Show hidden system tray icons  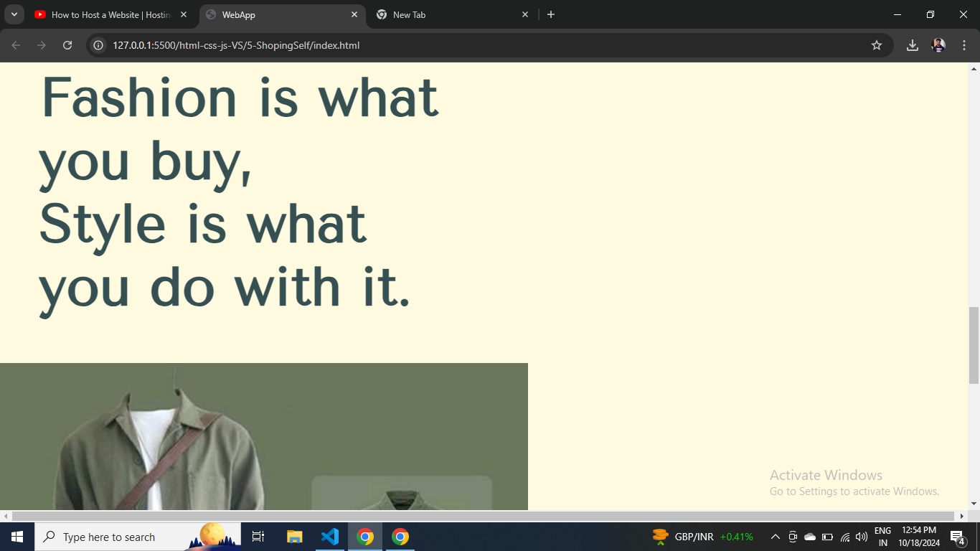coord(776,537)
